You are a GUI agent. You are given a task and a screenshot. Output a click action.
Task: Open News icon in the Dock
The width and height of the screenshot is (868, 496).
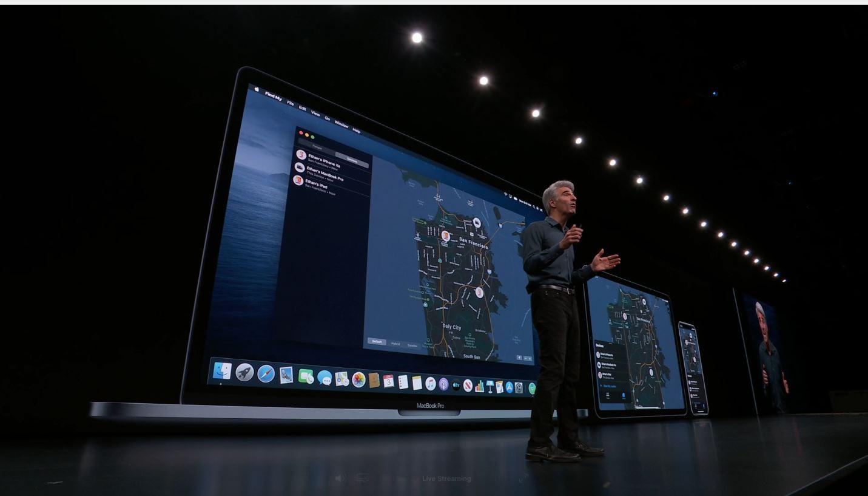coord(467,386)
